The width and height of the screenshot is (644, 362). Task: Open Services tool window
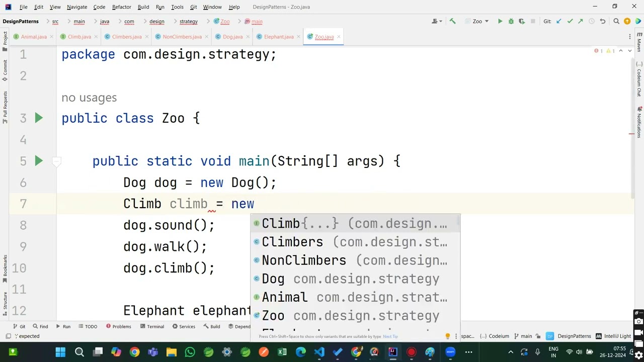(184, 326)
